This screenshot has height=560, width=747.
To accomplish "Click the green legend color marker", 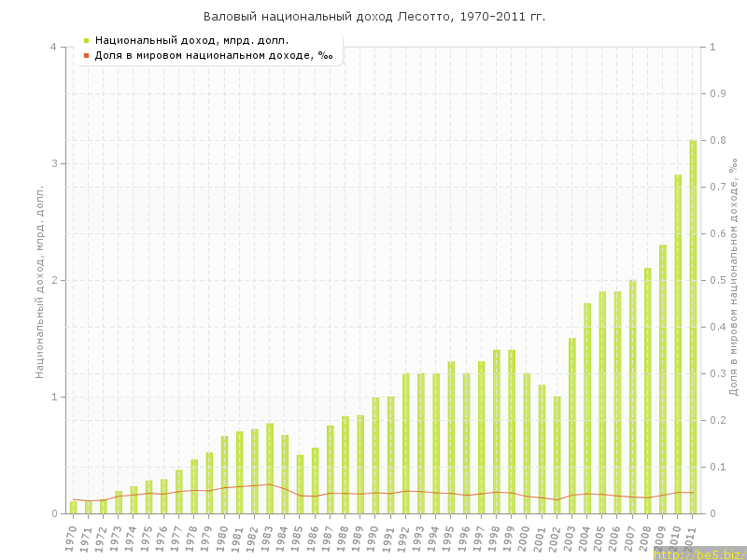I will coord(86,40).
